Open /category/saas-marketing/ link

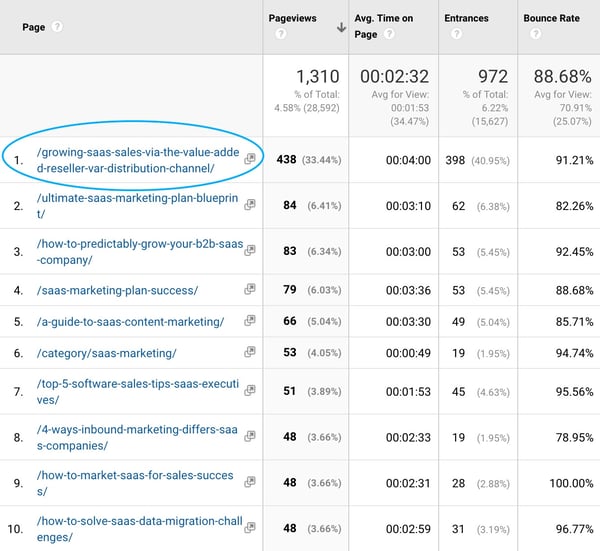click(106, 353)
